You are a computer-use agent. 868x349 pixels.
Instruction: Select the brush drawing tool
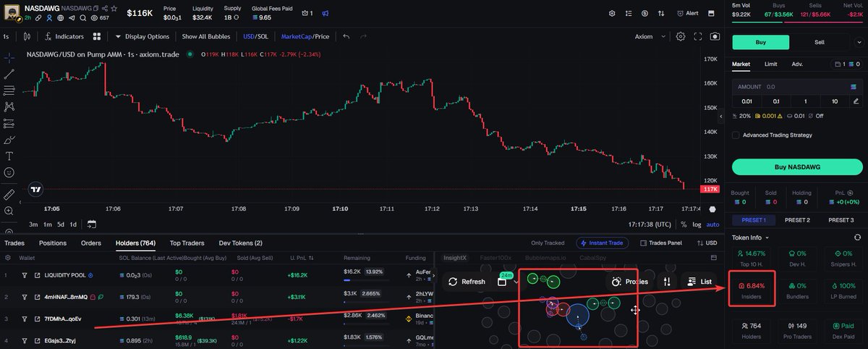tap(9, 140)
